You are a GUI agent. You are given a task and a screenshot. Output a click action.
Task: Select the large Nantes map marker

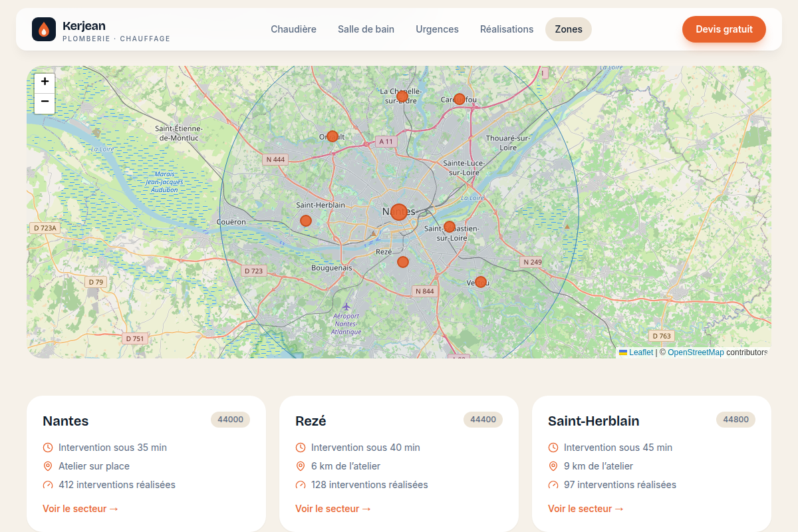tap(399, 212)
